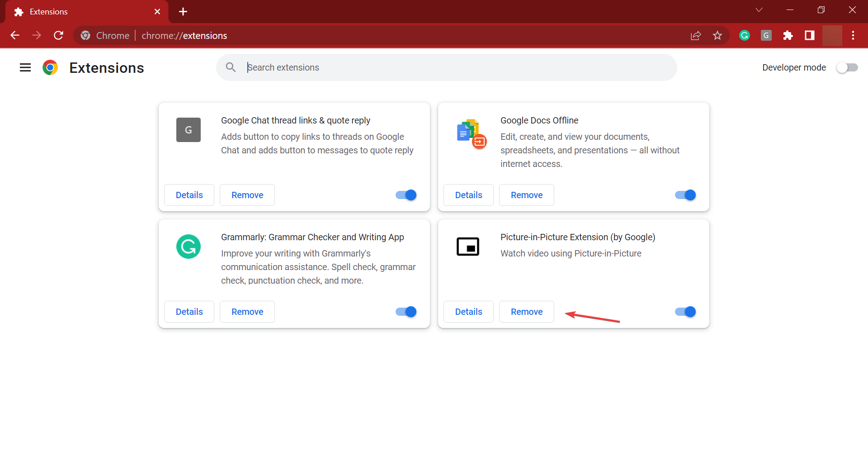
Task: Disable Google Chat thread links extension
Action: click(406, 195)
